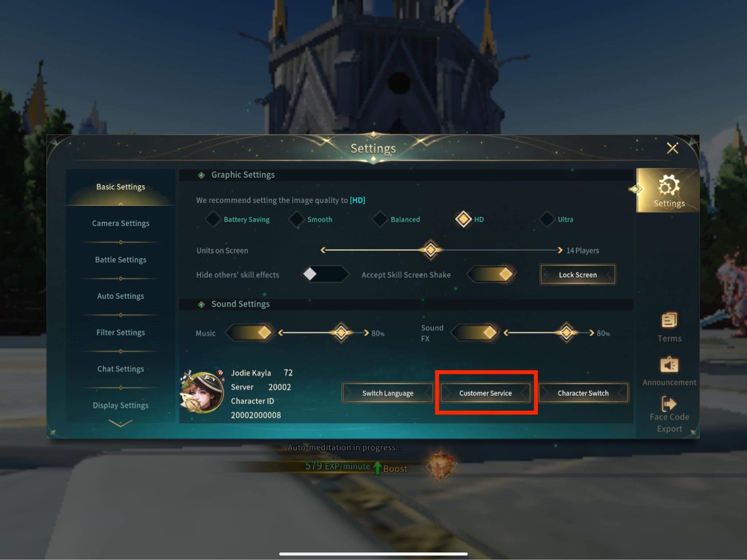
Task: Expand more settings with bottom chevron
Action: pos(120,423)
